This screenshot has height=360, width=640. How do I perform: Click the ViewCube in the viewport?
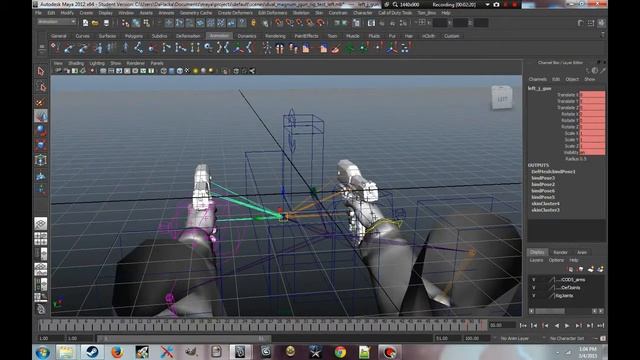click(502, 98)
